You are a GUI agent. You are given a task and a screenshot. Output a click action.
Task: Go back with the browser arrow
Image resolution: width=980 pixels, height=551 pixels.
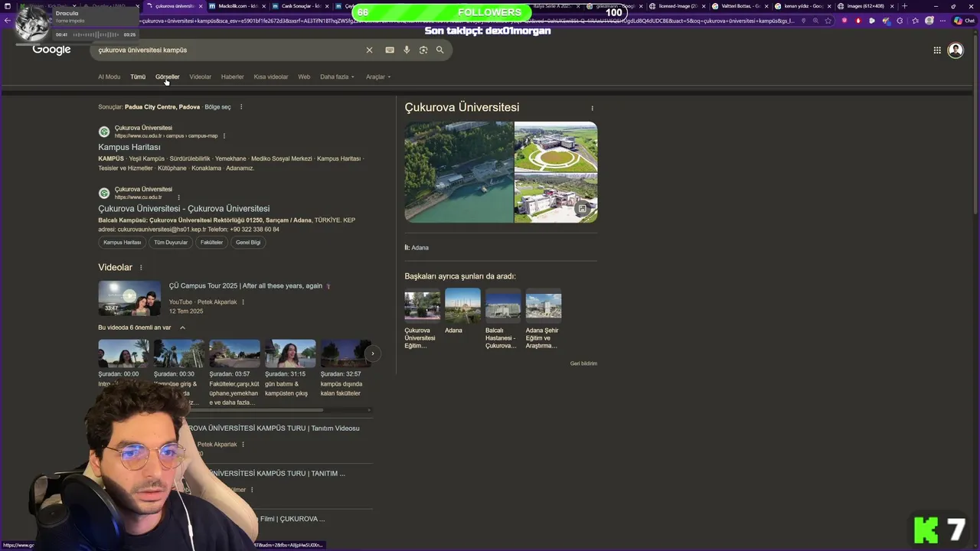7,21
